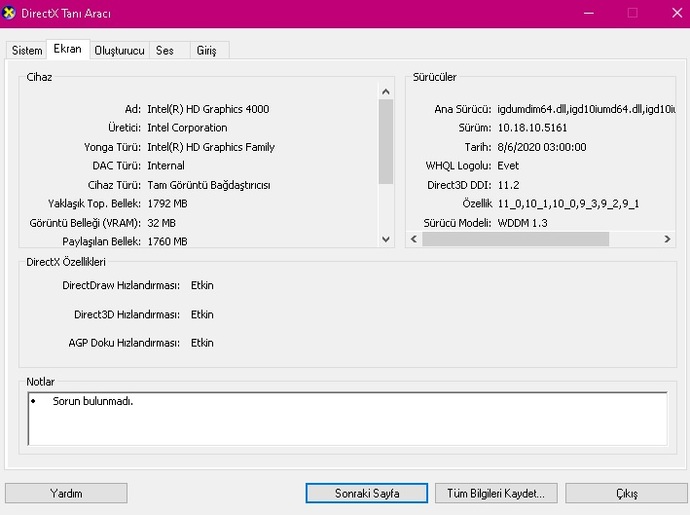Switch to the Sistem tab
The image size is (690, 515).
[27, 51]
